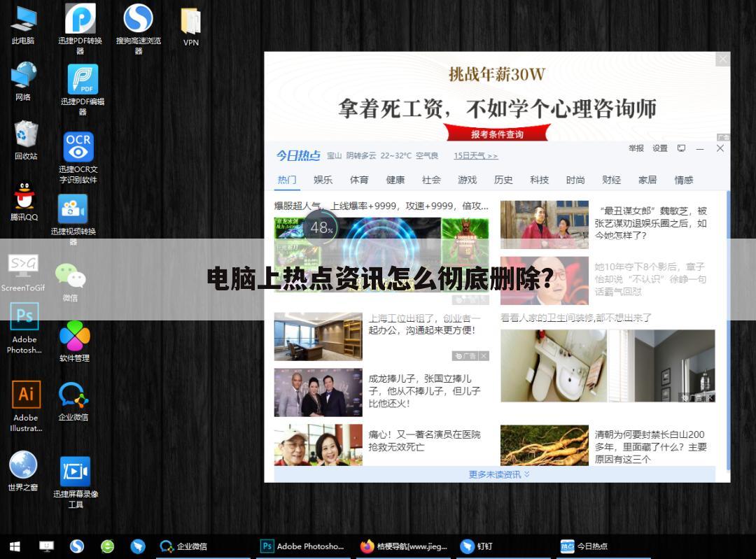Click the screen icon next to 设置
Viewport: 756px width, 559px height.
tap(681, 148)
